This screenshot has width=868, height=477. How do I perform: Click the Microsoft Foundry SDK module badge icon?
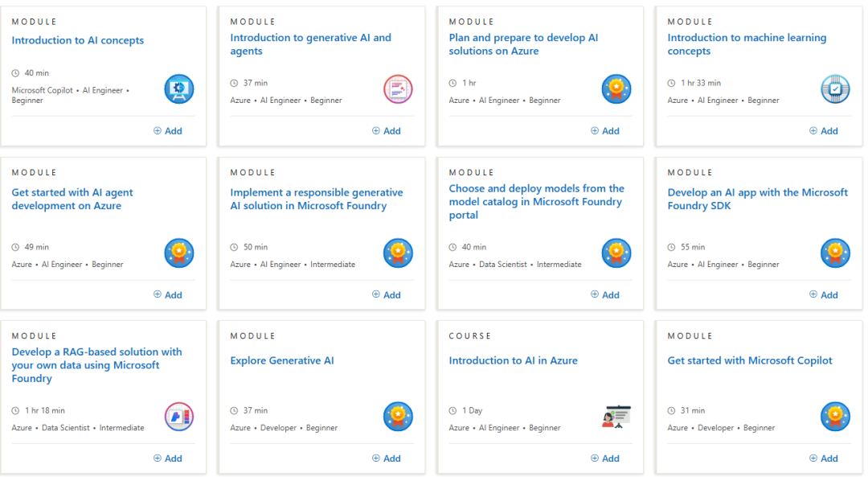pyautogui.click(x=835, y=253)
